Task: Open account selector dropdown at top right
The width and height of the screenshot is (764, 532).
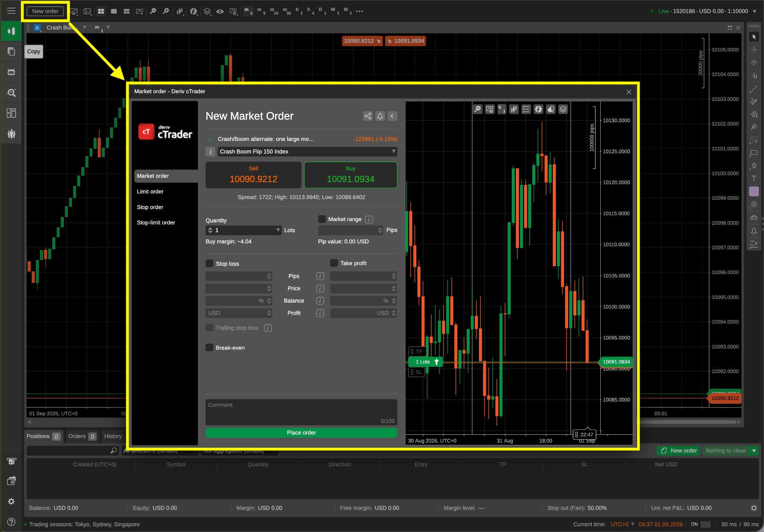Action: pos(754,11)
